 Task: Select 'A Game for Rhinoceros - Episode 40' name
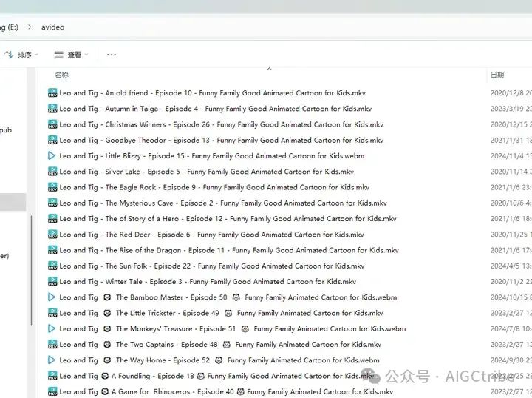pyautogui.click(x=226, y=391)
